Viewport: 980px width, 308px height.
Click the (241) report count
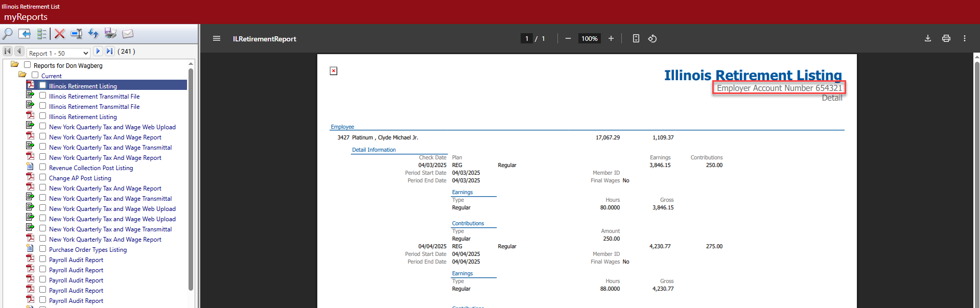(126, 52)
